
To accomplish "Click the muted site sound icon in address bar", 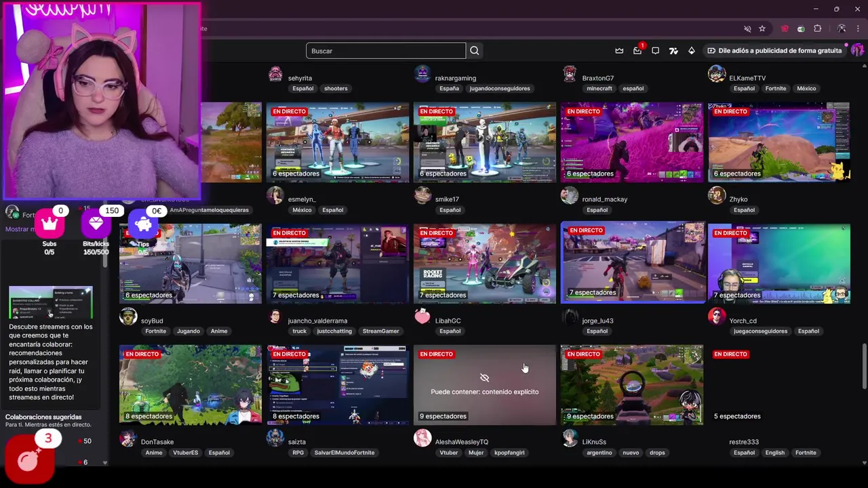I will [747, 28].
